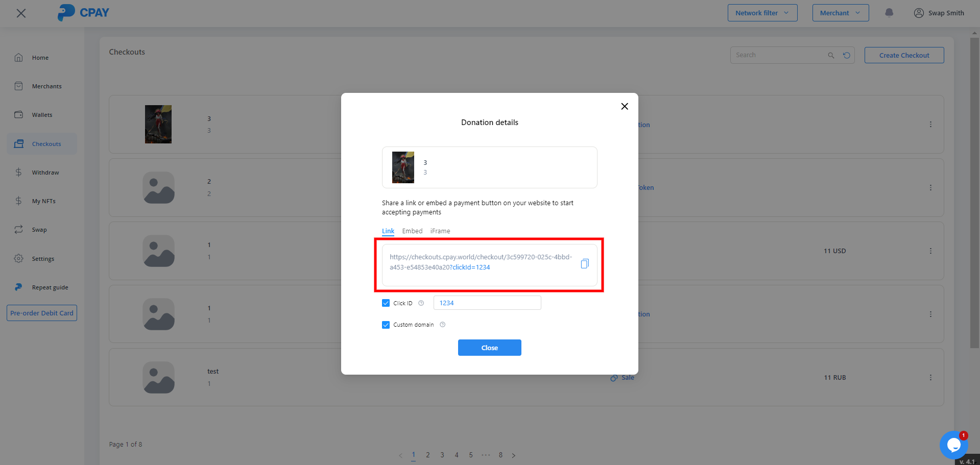The image size is (980, 465).
Task: Switch to the Embed tab
Action: click(412, 231)
